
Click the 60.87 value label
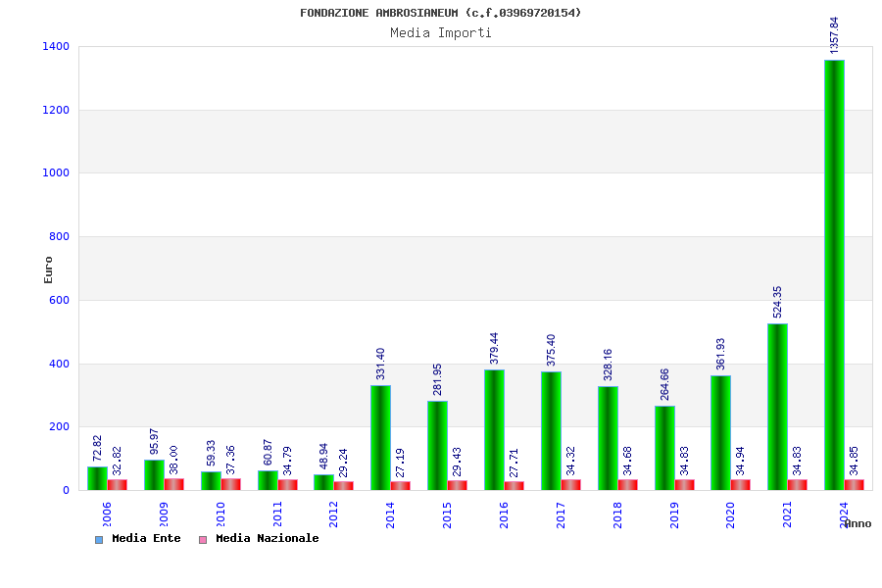pos(268,452)
